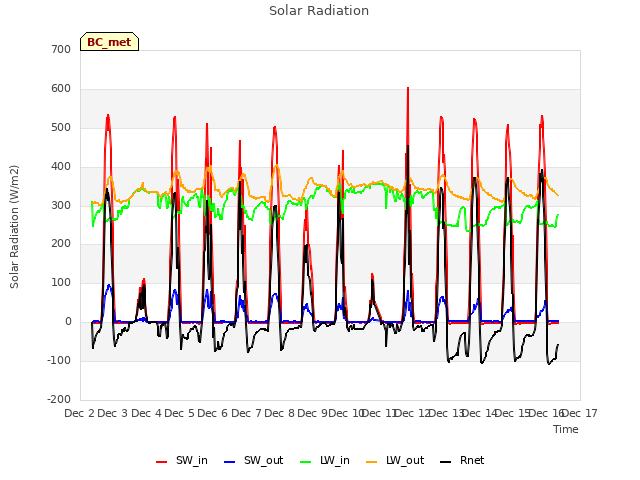Click the Solar Radiation (W/m2) axis label
The width and height of the screenshot is (640, 480).
click(x=14, y=227)
